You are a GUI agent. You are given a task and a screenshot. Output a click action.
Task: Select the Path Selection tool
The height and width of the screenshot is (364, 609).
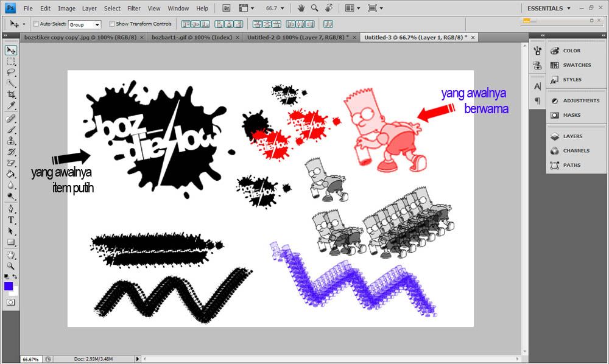tap(10, 231)
